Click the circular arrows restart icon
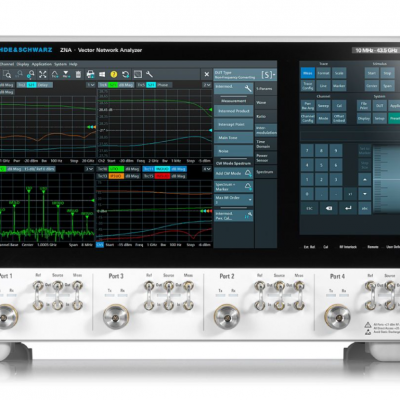400x400 pixels. tap(126, 74)
